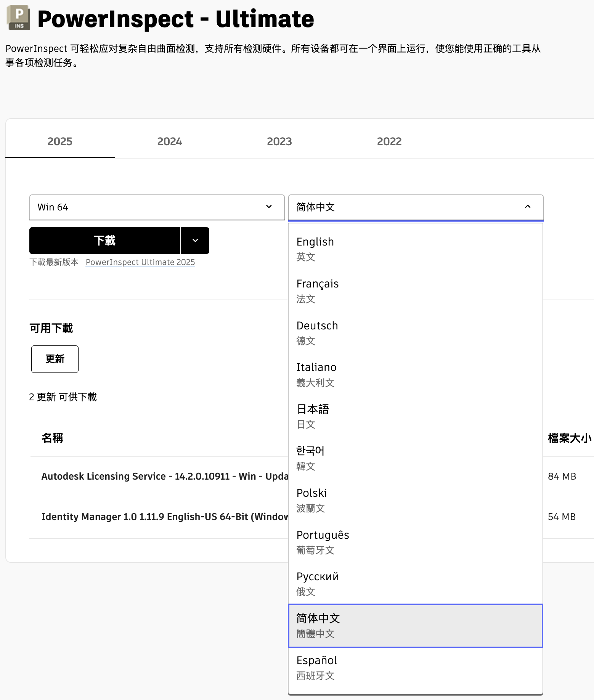Viewport: 594px width, 700px height.
Task: Open the PowerInspect Ultimate 2025 link
Action: pos(140,262)
